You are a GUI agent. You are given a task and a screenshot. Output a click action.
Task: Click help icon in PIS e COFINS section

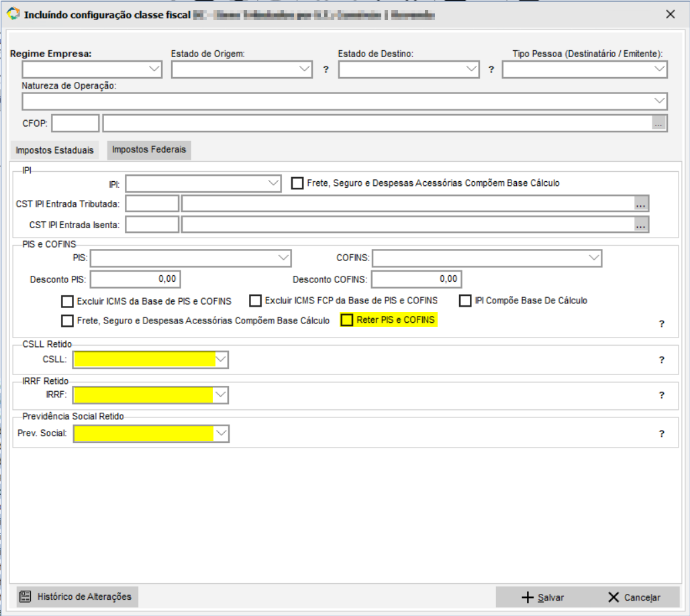point(661,324)
